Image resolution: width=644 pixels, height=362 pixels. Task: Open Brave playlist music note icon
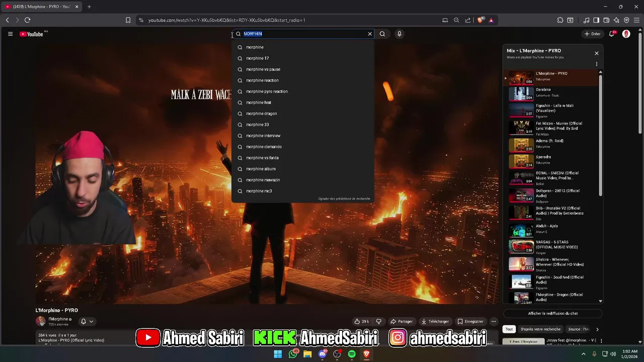click(586, 20)
